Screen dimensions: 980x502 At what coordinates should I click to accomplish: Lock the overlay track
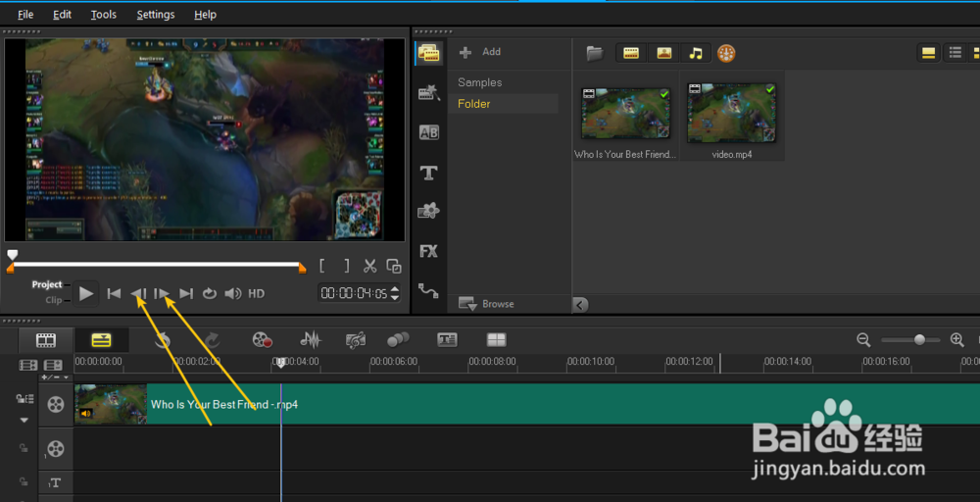[x=24, y=448]
